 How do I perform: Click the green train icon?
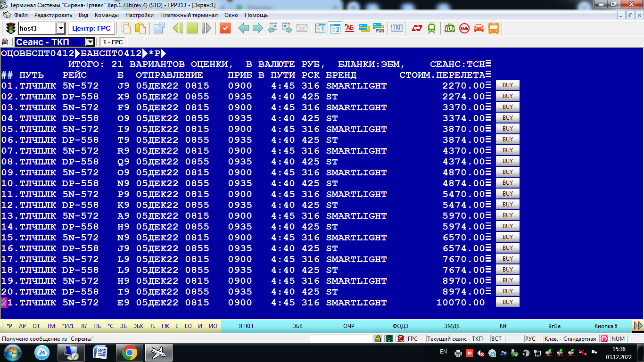[x=431, y=28]
